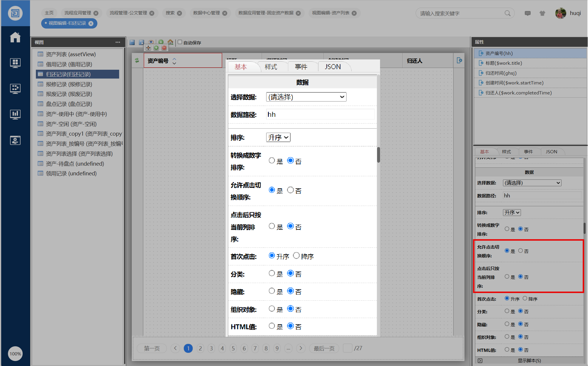Open the 选择数据 dropdown in center panel
The width and height of the screenshot is (588, 366).
[x=306, y=97]
